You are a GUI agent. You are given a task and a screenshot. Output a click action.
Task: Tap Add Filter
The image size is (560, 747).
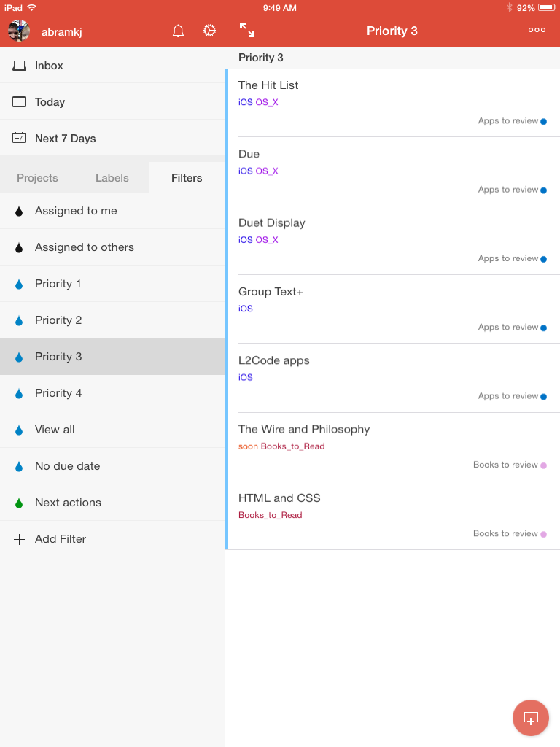[x=60, y=539]
